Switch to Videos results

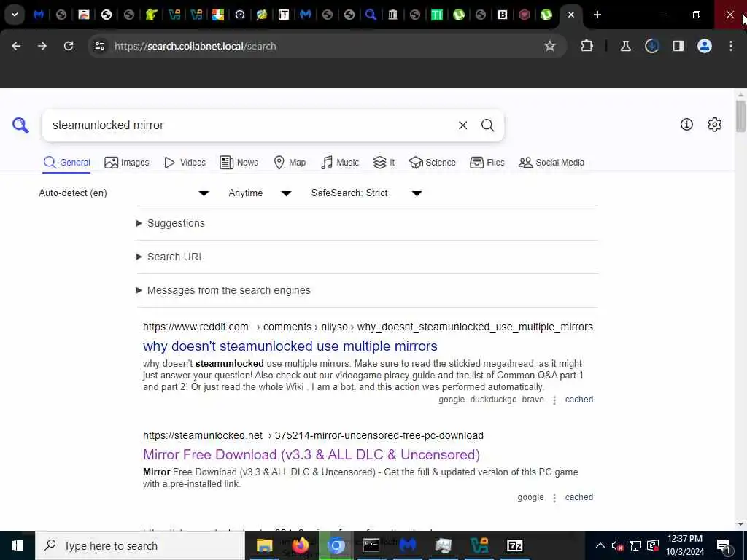coord(185,163)
